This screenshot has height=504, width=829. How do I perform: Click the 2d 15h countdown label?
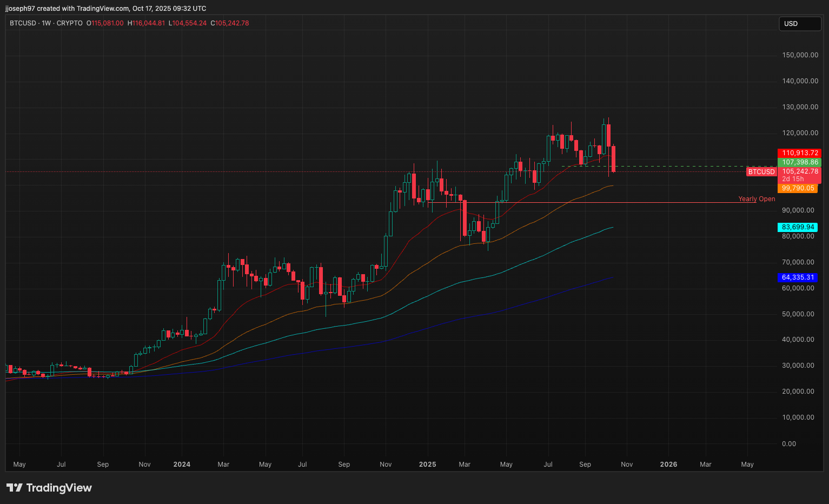click(x=793, y=179)
